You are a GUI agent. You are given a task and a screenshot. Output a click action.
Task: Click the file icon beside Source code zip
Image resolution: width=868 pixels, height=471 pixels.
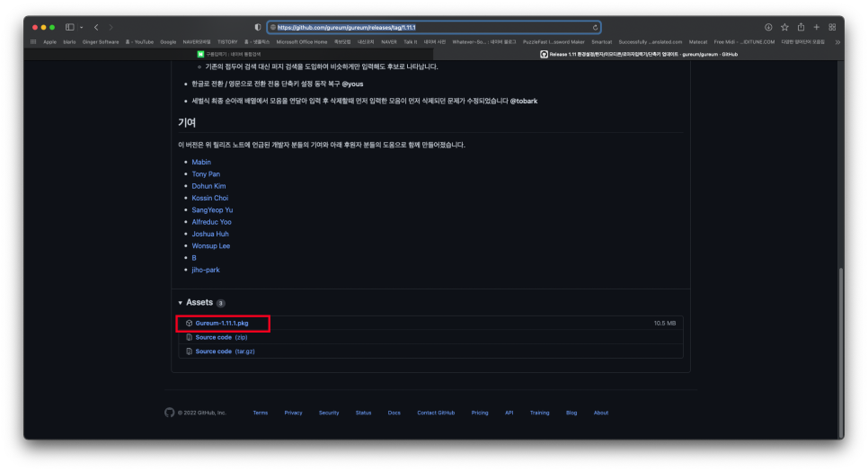(189, 338)
